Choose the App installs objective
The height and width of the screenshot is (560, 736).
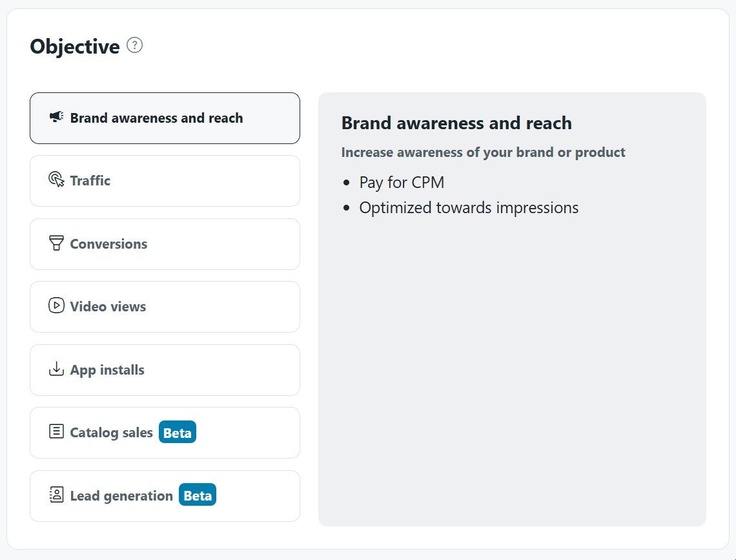(165, 370)
